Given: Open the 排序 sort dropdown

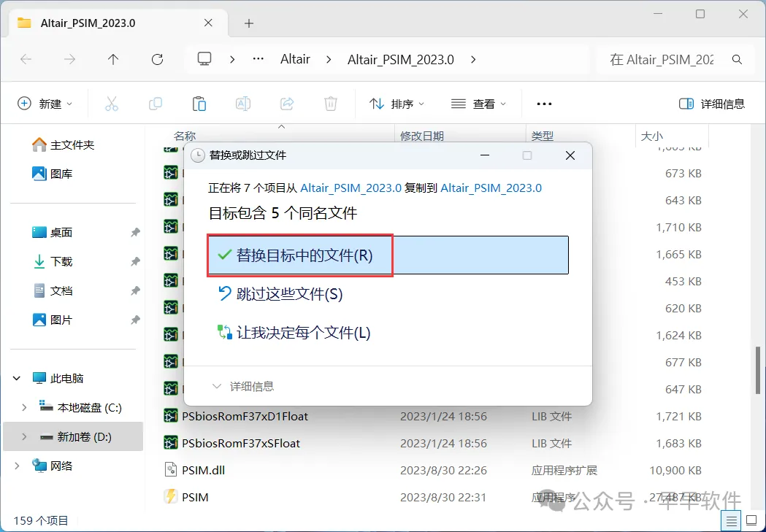Looking at the screenshot, I should pos(397,104).
